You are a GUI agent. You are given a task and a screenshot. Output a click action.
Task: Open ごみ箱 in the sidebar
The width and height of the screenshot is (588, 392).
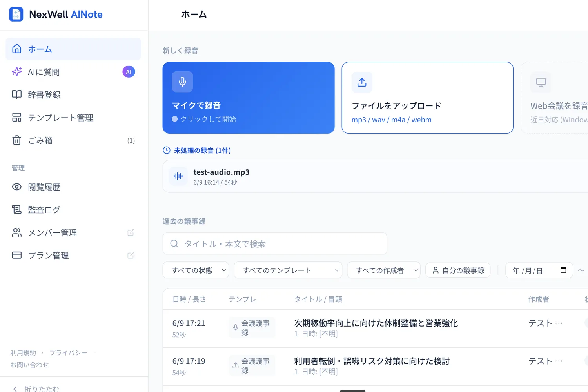(73, 140)
